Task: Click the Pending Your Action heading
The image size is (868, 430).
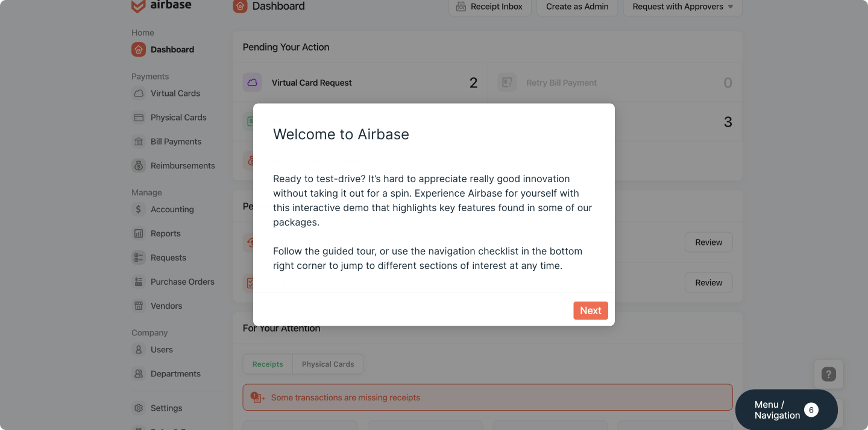Action: [286, 47]
